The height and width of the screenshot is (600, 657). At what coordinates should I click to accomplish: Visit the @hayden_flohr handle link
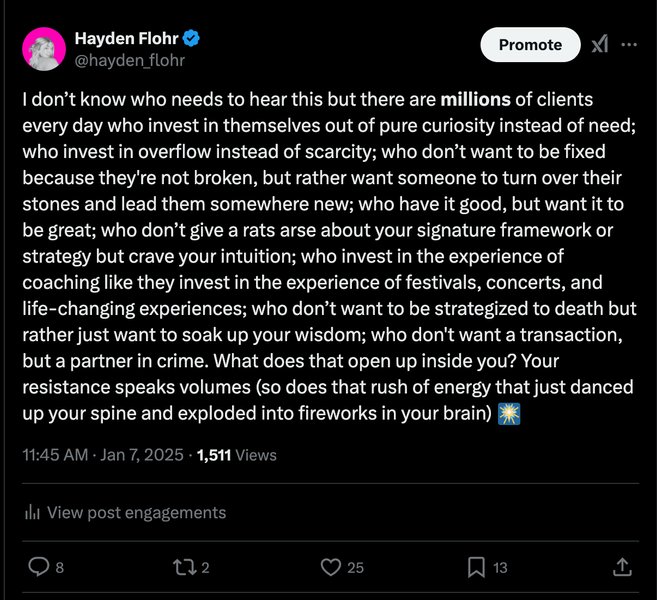pyautogui.click(x=130, y=60)
